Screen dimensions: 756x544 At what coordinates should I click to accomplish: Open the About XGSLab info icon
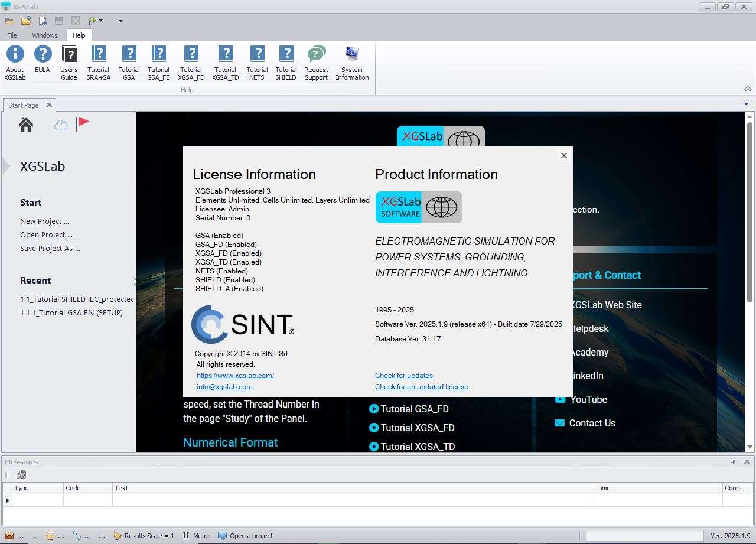(15, 55)
